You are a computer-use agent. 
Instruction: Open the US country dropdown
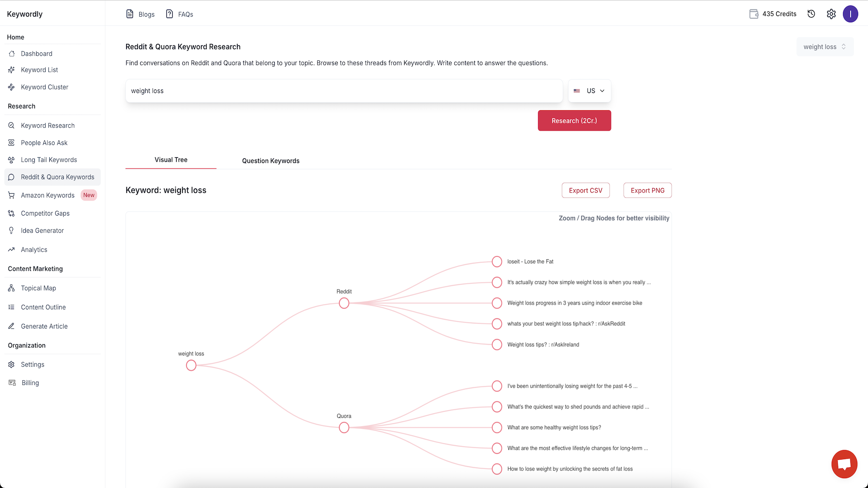point(590,91)
